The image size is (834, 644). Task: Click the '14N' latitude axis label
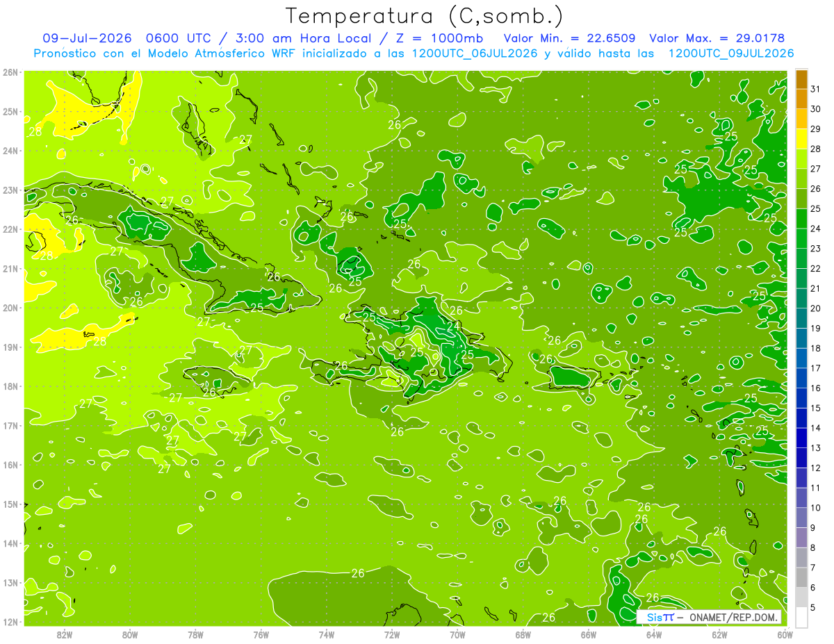click(10, 543)
